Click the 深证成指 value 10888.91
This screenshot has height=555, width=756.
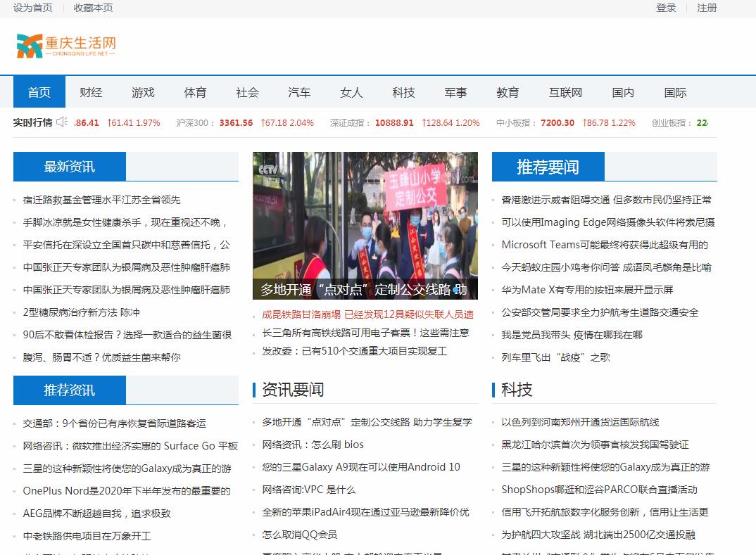tap(394, 123)
